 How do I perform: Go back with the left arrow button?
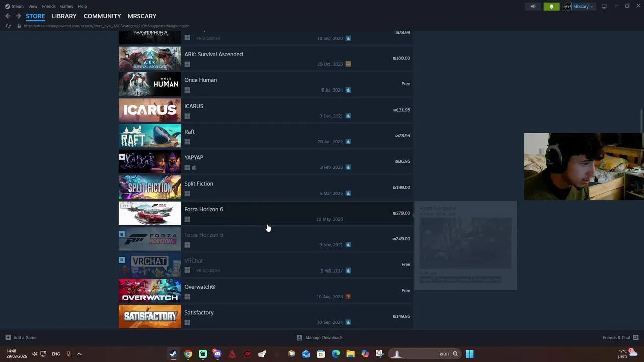[8, 16]
